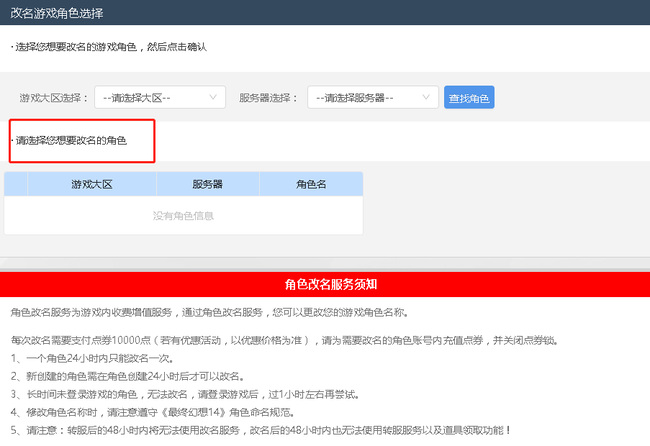
Task: Click the 游戏大区 column header
Action: coord(91,185)
